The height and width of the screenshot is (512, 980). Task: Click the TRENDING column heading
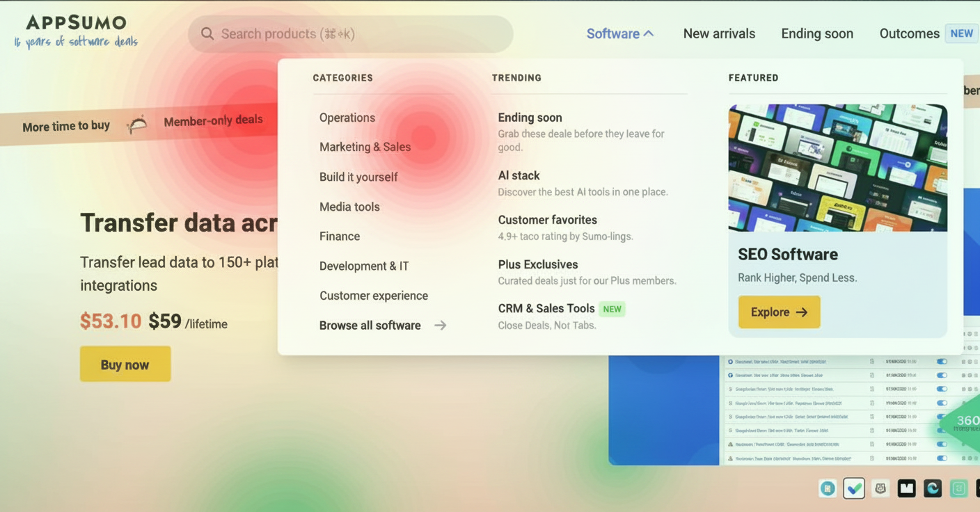pos(516,78)
